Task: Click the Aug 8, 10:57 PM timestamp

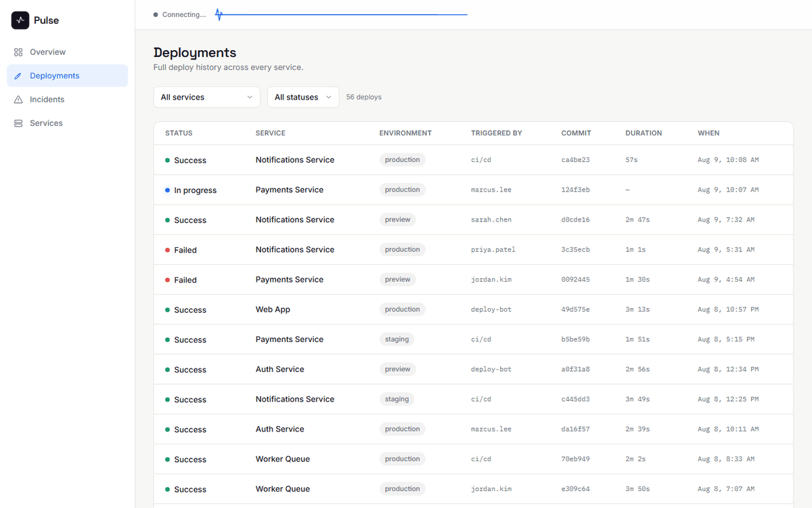Action: 728,310
